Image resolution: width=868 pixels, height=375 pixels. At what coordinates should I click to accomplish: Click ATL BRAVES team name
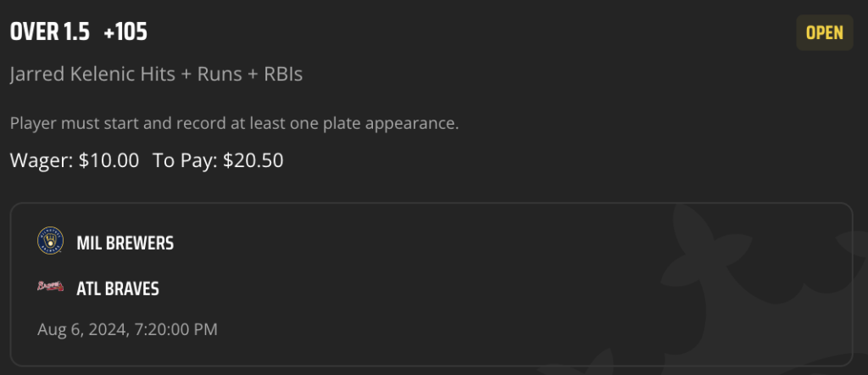coord(118,288)
